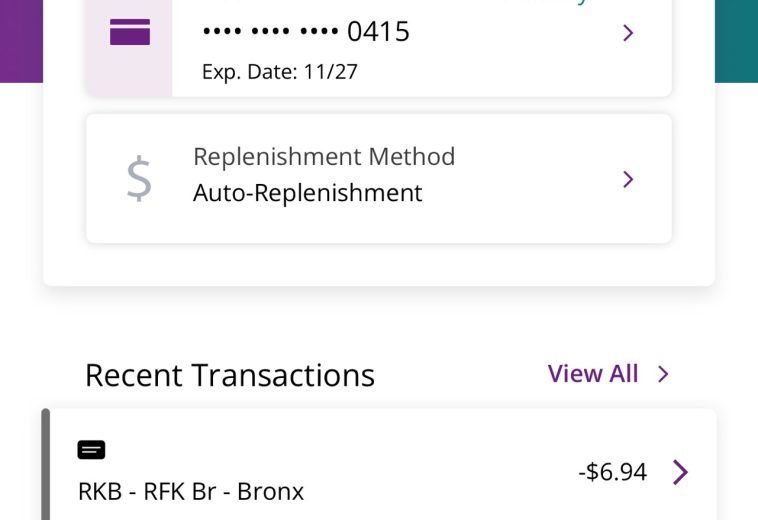Tap the Replenishment Method label
The width and height of the screenshot is (758, 520).
click(324, 157)
